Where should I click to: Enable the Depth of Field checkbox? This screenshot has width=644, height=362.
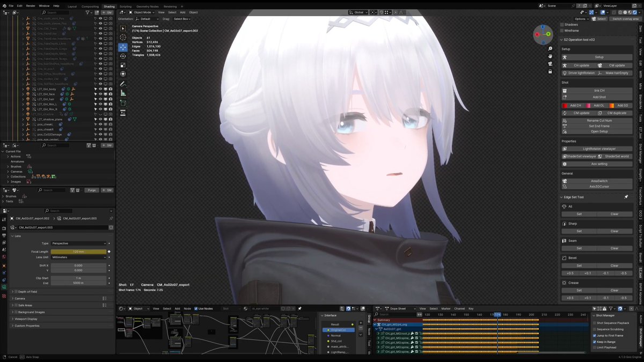[17, 292]
